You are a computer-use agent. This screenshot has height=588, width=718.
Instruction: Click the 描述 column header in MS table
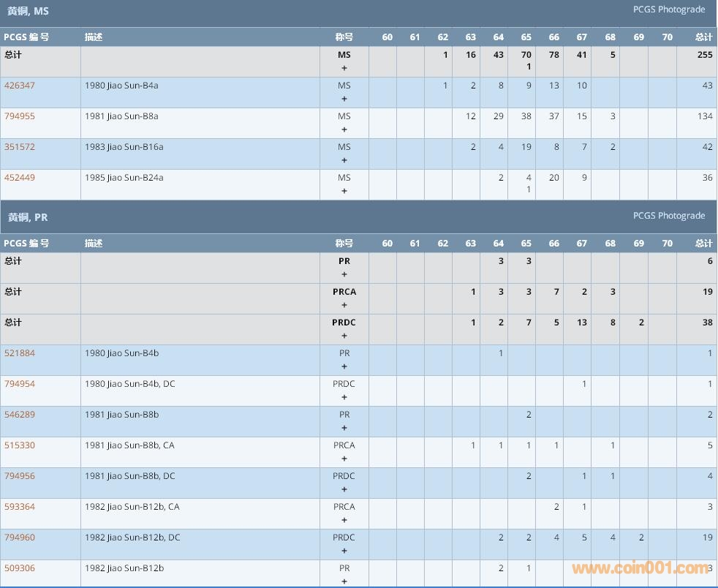pos(94,37)
